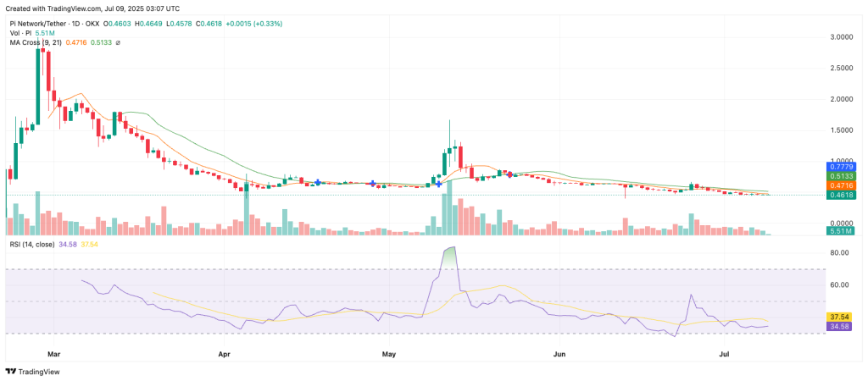Click the yellow 37.54 RSI legend value

point(90,244)
